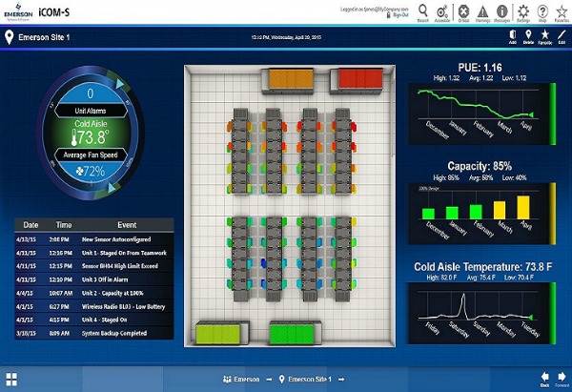572x392 pixels.
Task: Click the Associate gears icon
Action: click(x=442, y=10)
